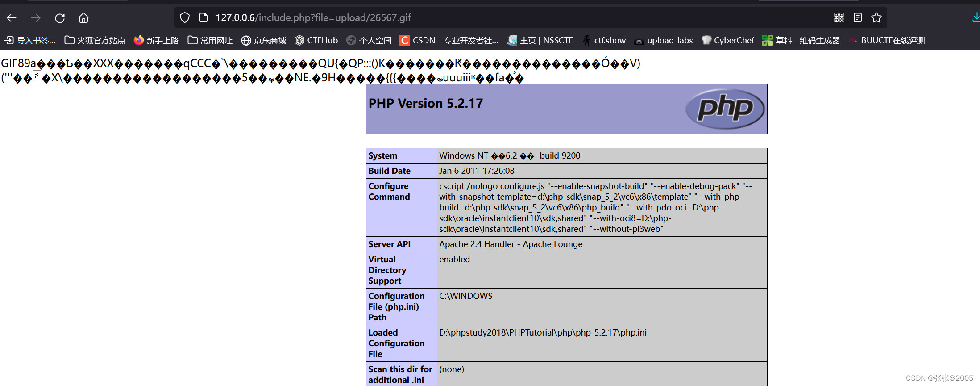Click the cscript configure.js command text
The height and width of the screenshot is (386, 980).
click(596, 207)
